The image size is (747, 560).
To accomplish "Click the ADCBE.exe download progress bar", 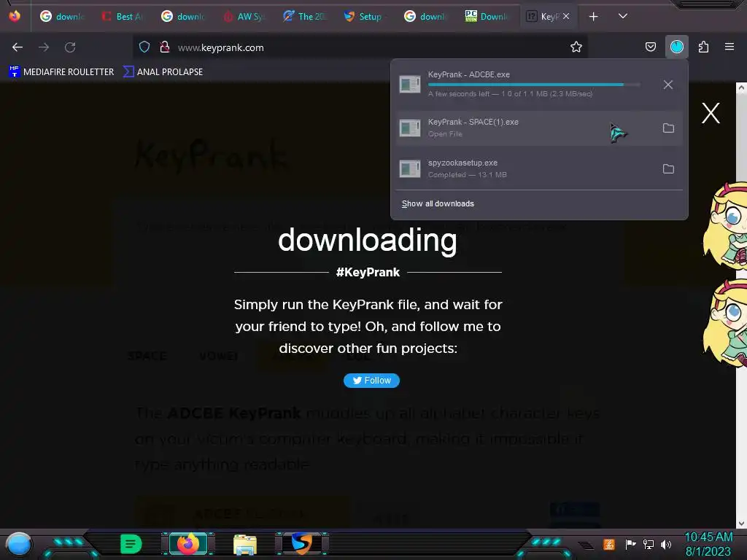I will pyautogui.click(x=534, y=85).
